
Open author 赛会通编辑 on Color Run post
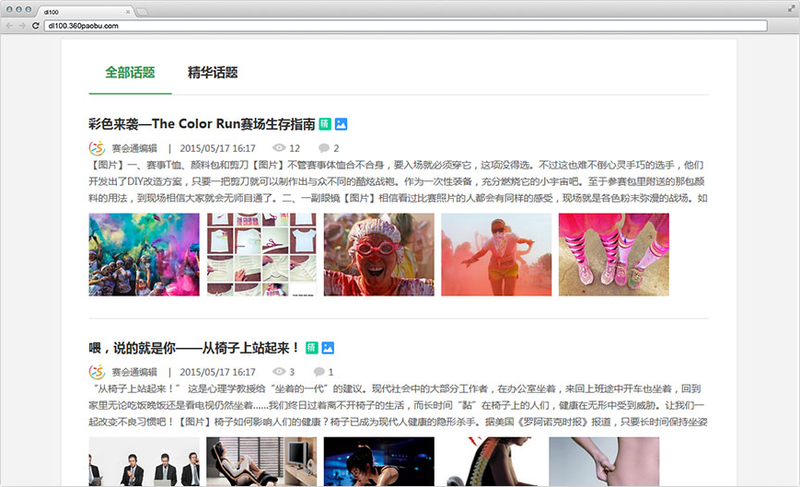coord(135,148)
